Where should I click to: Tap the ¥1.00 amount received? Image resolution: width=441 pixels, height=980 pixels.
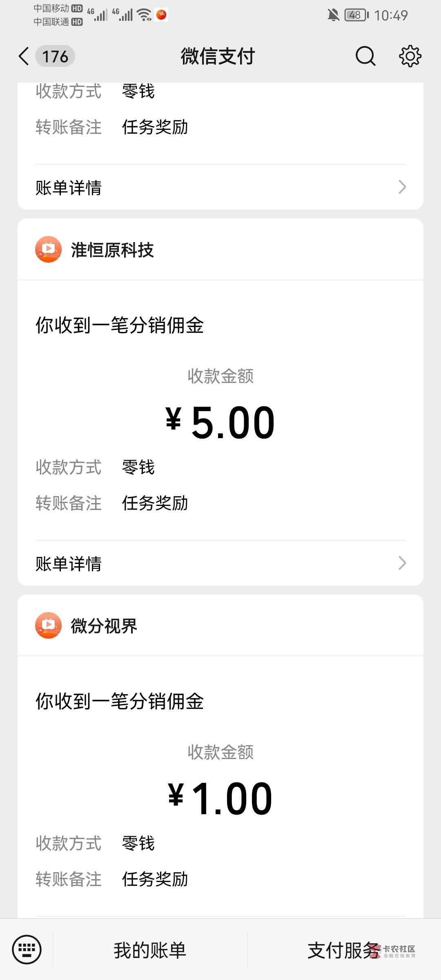click(x=220, y=799)
